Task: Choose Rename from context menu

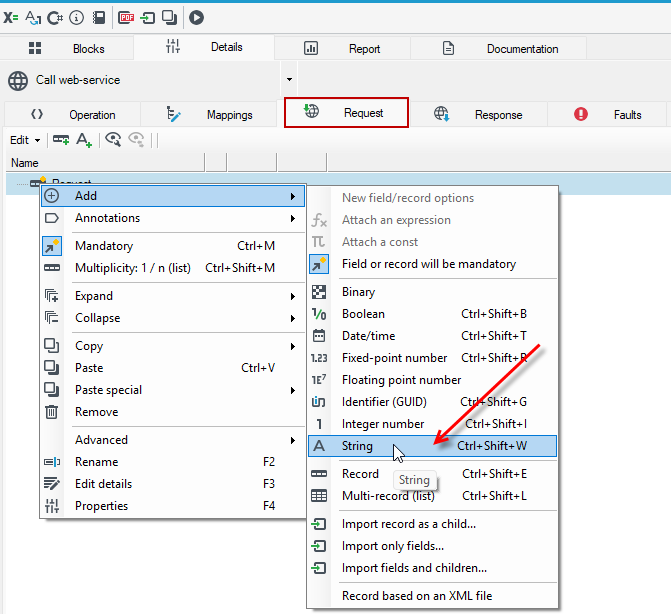Action: [173, 462]
